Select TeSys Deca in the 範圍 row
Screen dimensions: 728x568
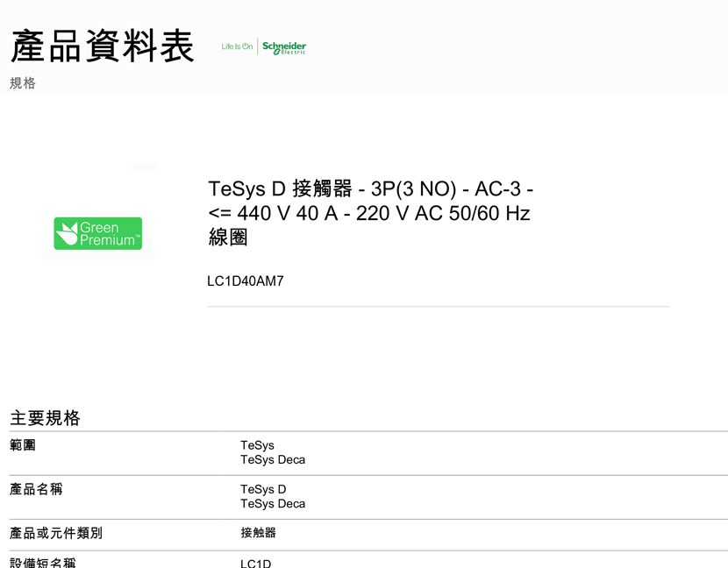[x=273, y=460]
